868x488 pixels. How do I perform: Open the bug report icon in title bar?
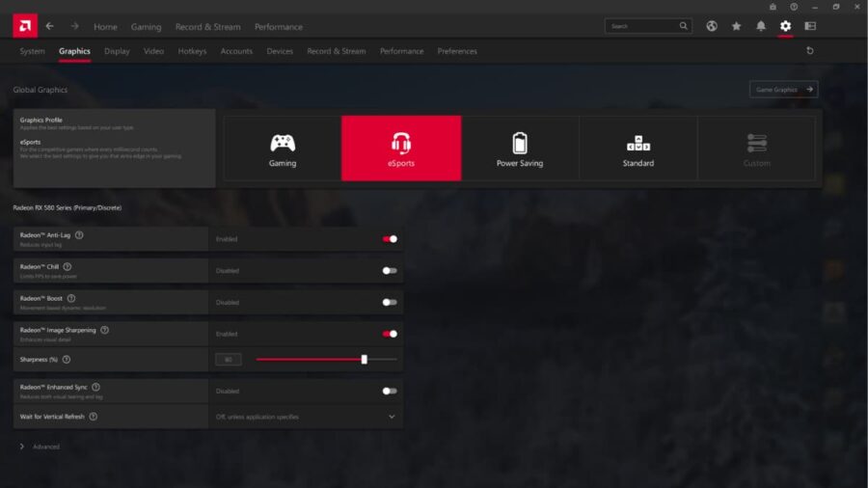point(773,7)
